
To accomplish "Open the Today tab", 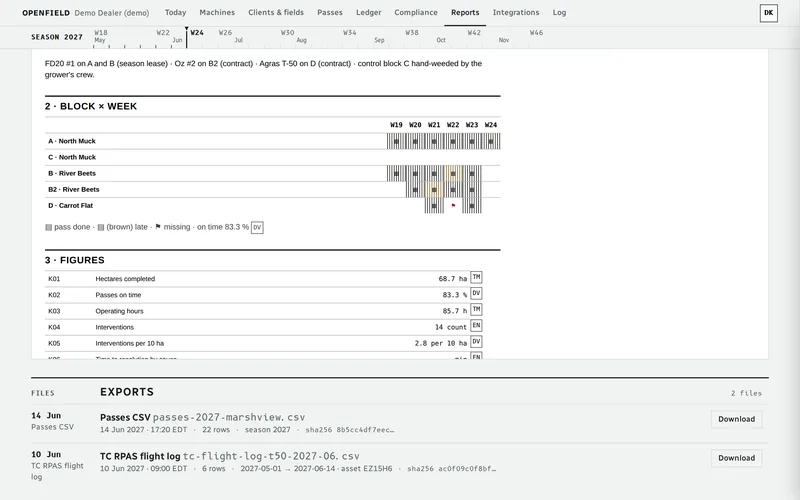I will [x=176, y=12].
